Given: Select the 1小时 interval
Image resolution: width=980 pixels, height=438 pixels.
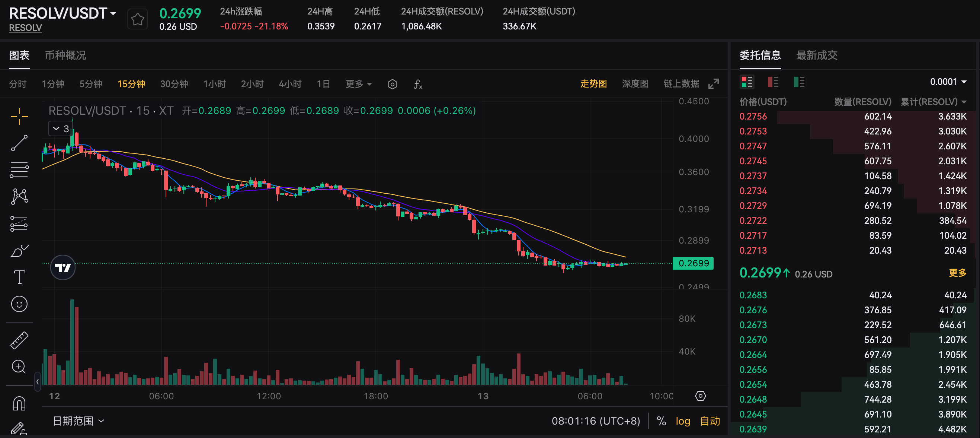Looking at the screenshot, I should (214, 84).
